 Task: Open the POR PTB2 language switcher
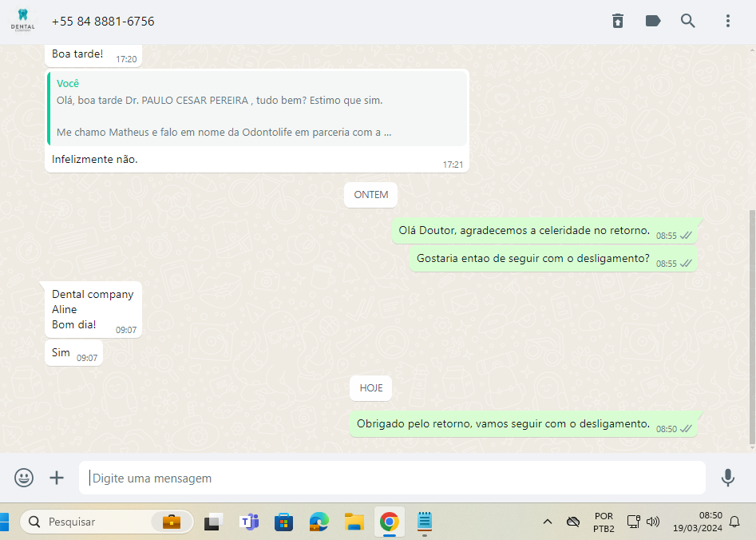(604, 522)
